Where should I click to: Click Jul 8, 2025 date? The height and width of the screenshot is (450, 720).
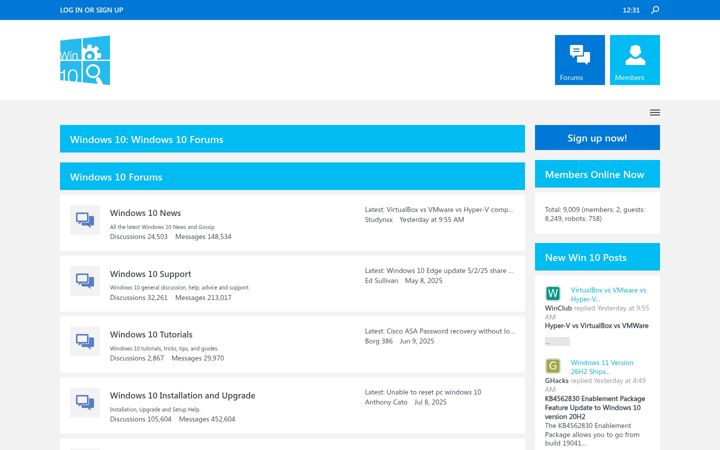point(430,402)
